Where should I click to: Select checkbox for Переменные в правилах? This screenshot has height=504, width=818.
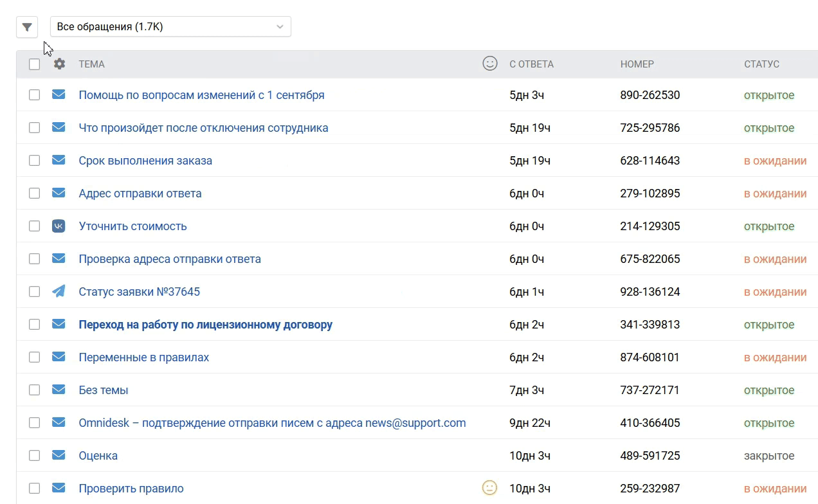pyautogui.click(x=34, y=357)
